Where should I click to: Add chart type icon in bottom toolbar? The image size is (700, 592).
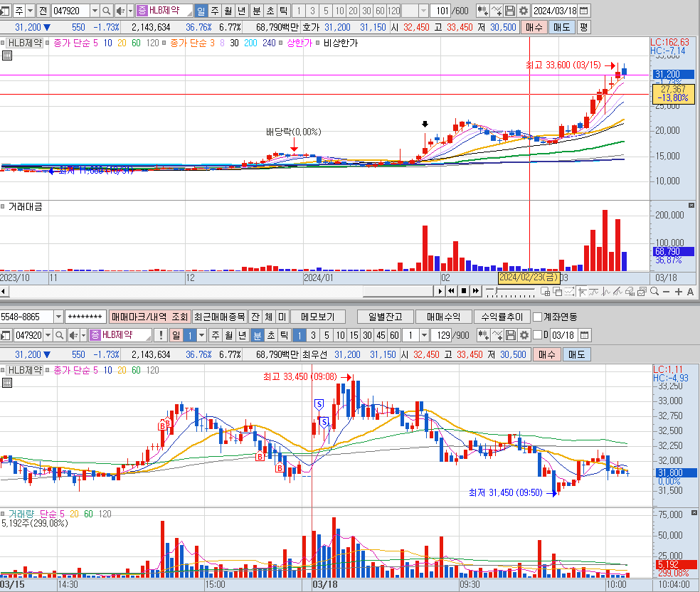pos(483,335)
